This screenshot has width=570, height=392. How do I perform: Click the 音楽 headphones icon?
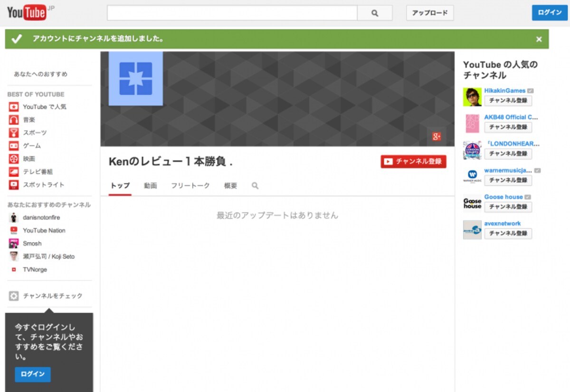coord(14,120)
